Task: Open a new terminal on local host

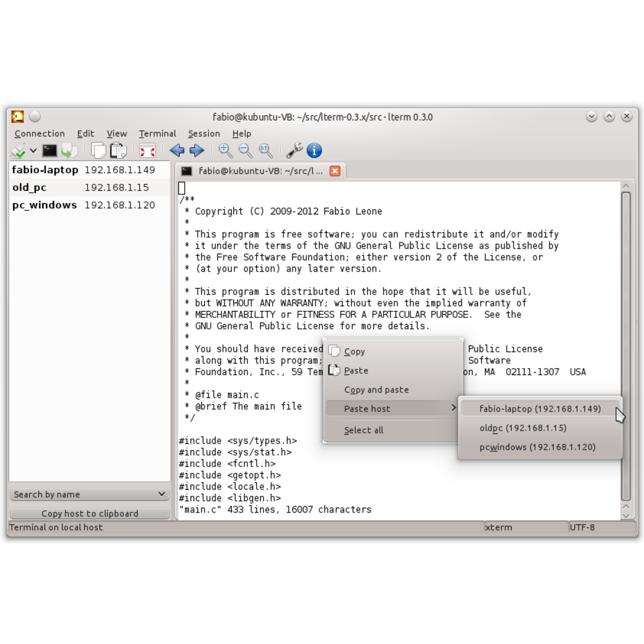Action: point(48,150)
